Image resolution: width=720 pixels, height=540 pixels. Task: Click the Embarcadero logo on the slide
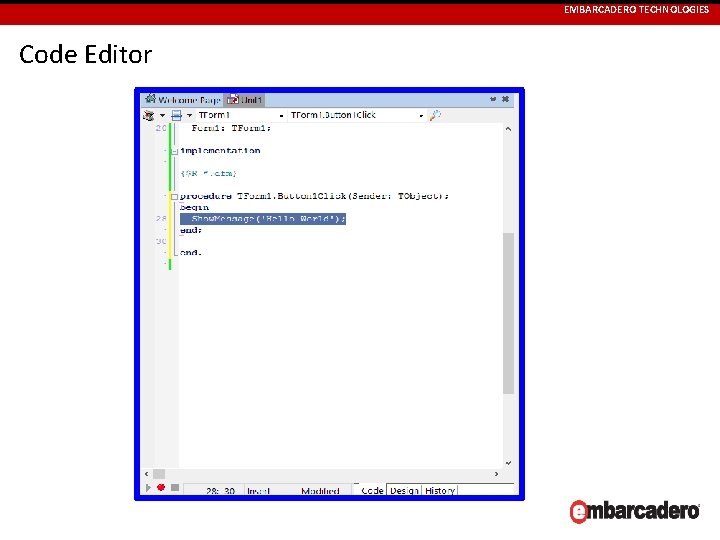(634, 512)
